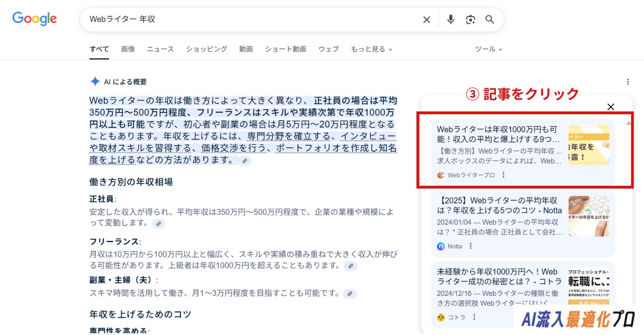
Task: Open more options for Webライタープロ result
Action: [x=504, y=175]
